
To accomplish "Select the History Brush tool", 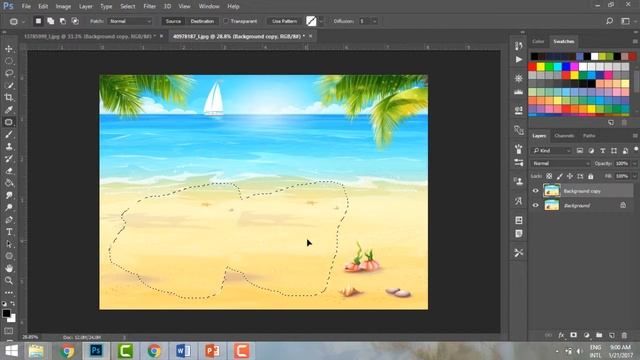I will pos(9,158).
